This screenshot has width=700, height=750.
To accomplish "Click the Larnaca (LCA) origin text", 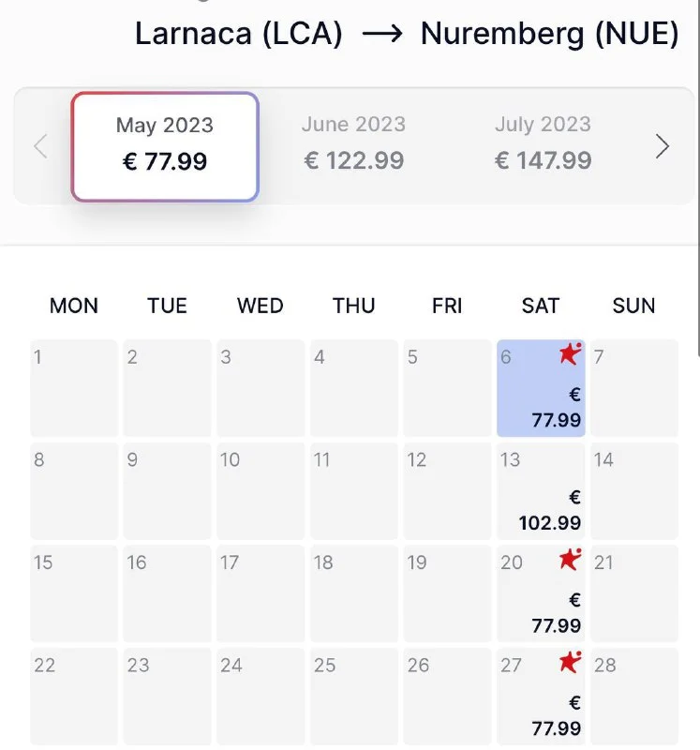I will (239, 34).
